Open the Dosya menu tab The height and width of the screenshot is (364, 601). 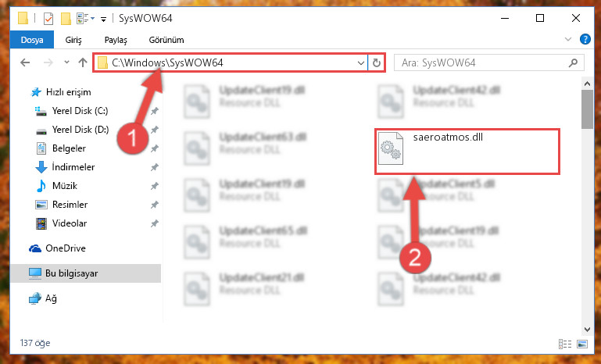(32, 40)
